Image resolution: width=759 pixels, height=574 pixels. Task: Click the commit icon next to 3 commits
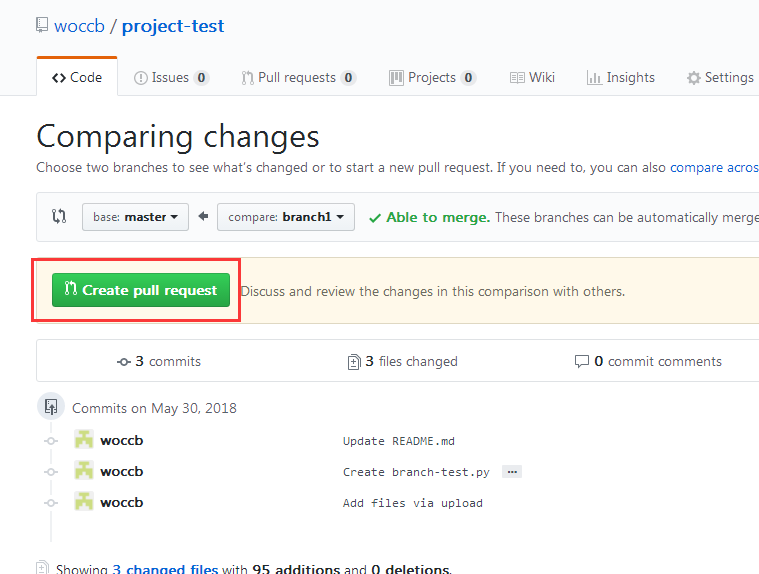(x=124, y=362)
